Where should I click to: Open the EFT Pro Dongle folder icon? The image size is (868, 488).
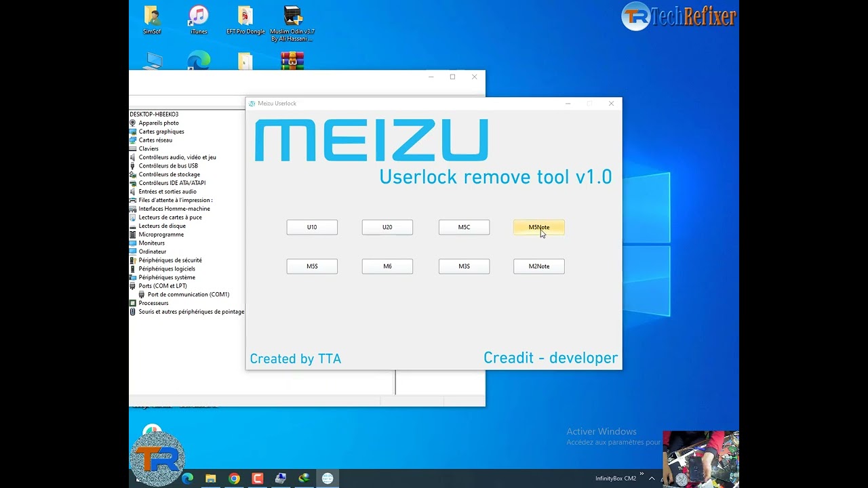point(245,20)
